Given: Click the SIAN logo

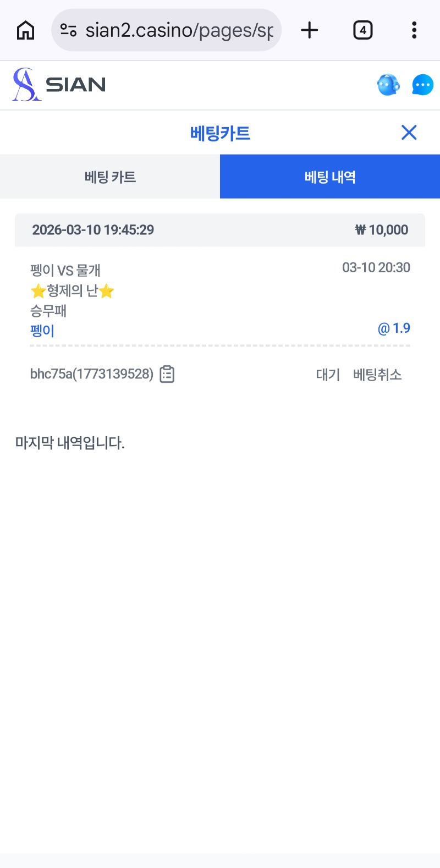Looking at the screenshot, I should tap(59, 85).
